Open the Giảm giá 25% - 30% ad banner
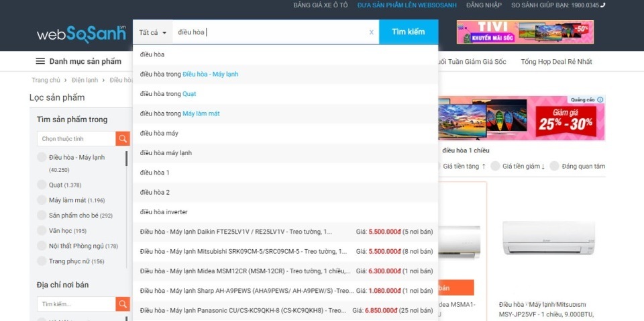The image size is (644, 321). pos(522,118)
